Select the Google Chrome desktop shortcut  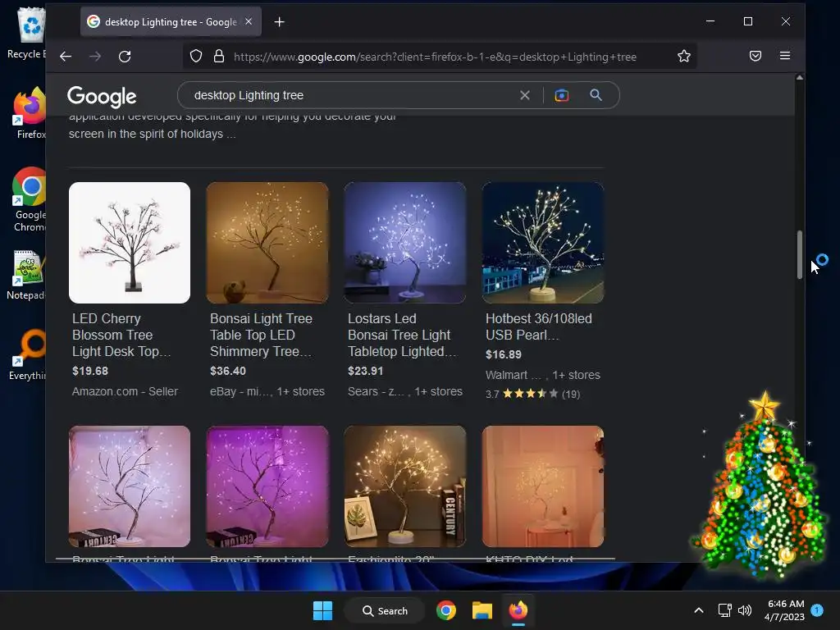(x=30, y=199)
